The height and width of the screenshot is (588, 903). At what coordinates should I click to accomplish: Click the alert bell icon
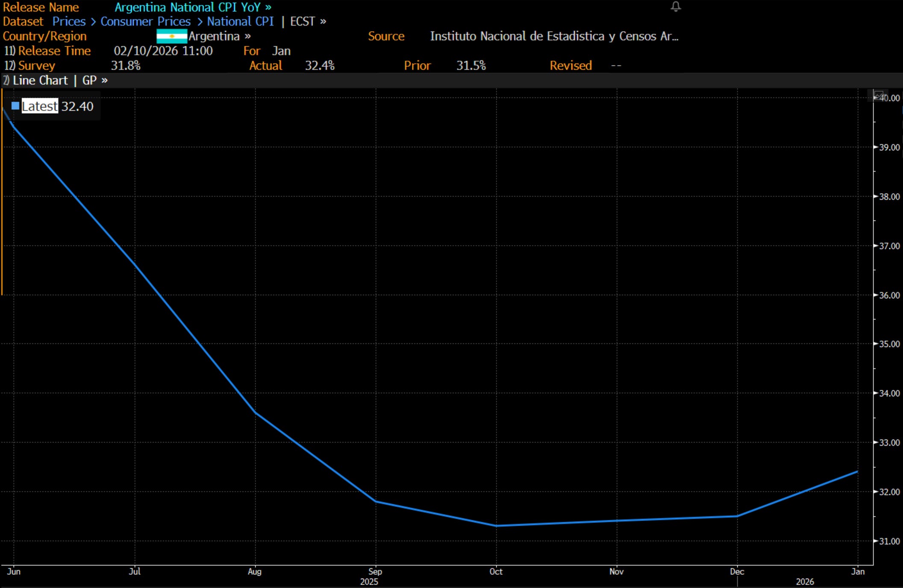pyautogui.click(x=676, y=6)
